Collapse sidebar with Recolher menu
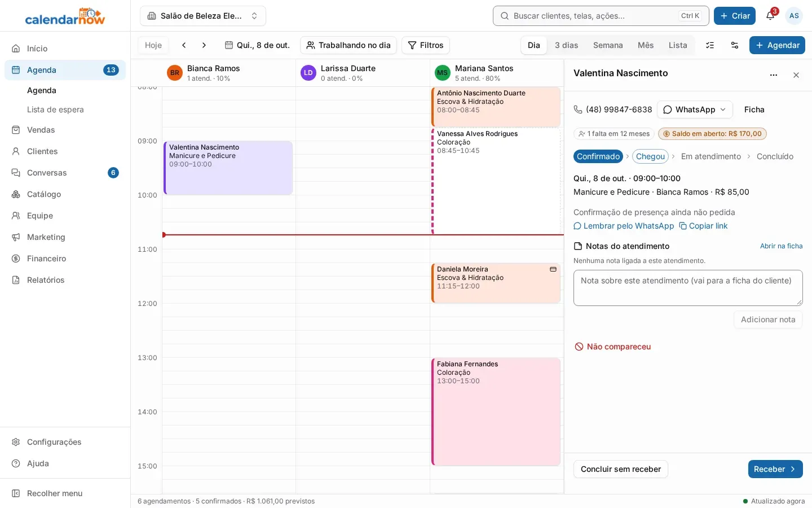The height and width of the screenshot is (508, 812). pos(65,493)
